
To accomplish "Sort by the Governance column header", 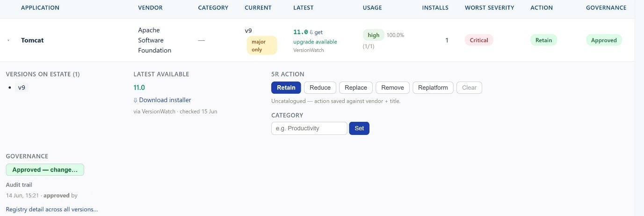I will 606,7.
